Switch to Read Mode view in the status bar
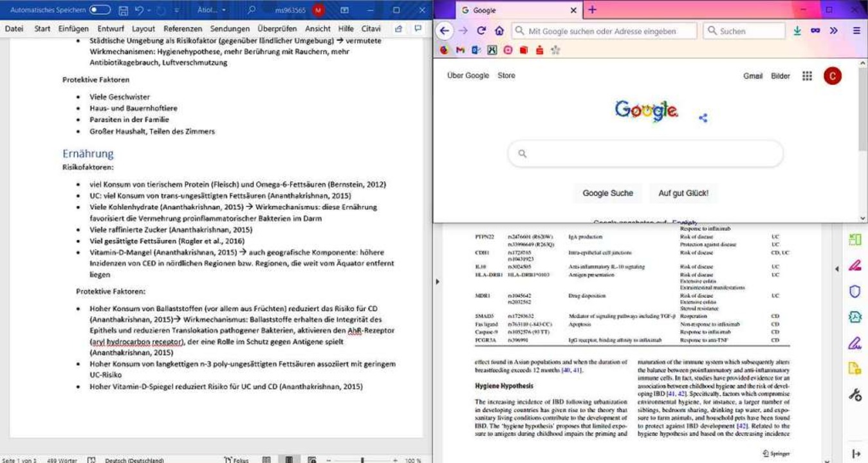 click(x=266, y=460)
